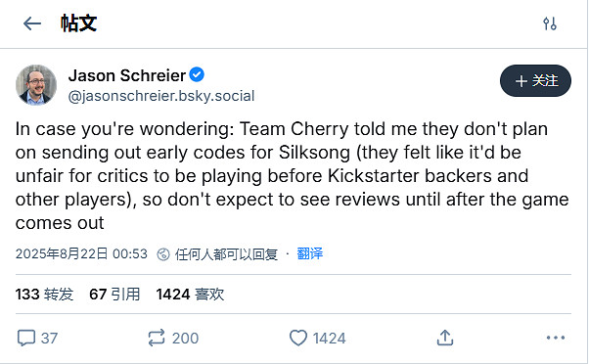Screen dimensions: 589x364
Task: Open the @jasonschreier.bsky.social handle
Action: pos(161,96)
